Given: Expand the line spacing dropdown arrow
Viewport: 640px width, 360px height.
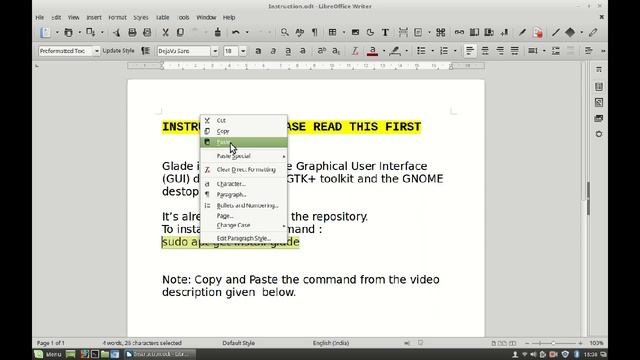Looking at the screenshot, I should pos(544,51).
